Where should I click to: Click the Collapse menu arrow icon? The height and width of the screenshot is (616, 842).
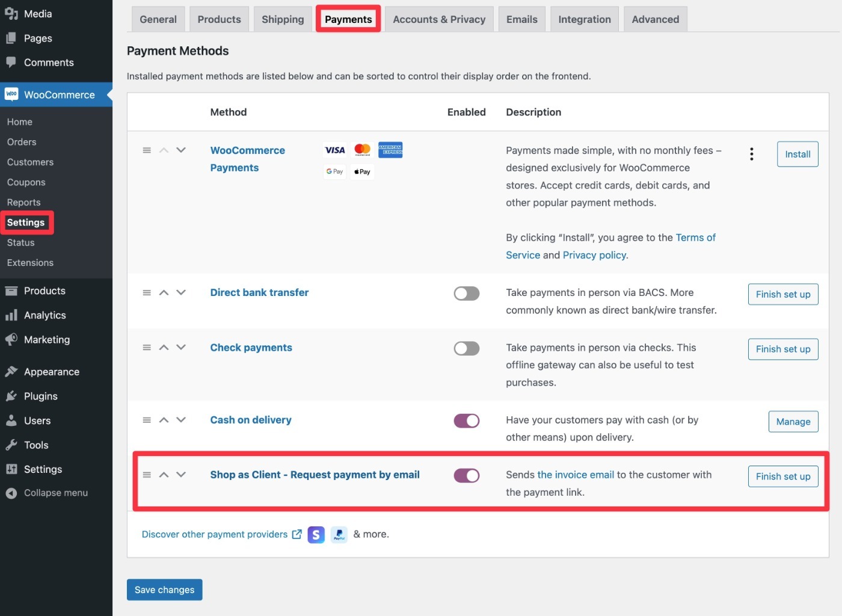11,493
